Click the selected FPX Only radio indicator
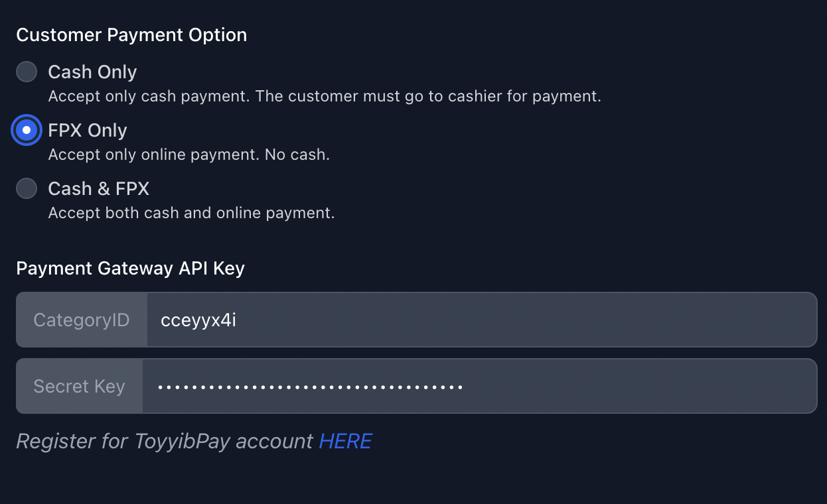Image resolution: width=827 pixels, height=504 pixels. click(26, 130)
